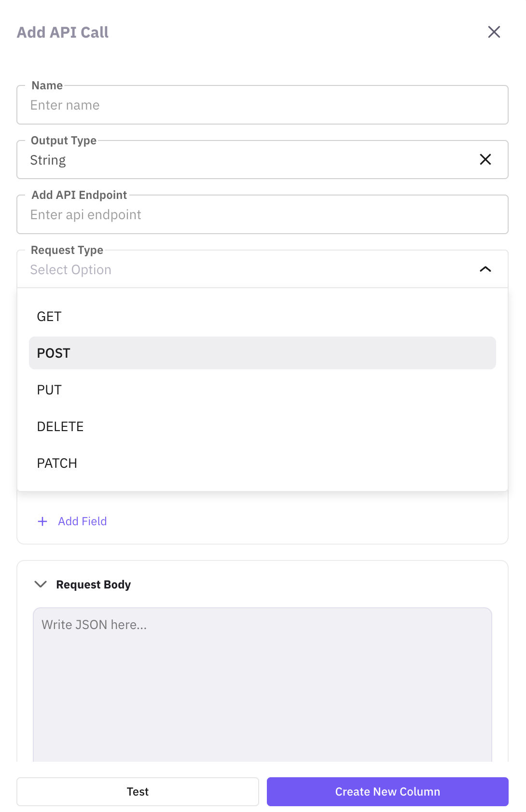Collapse the Request Body section chevron
Image resolution: width=526 pixels, height=812 pixels.
41,584
